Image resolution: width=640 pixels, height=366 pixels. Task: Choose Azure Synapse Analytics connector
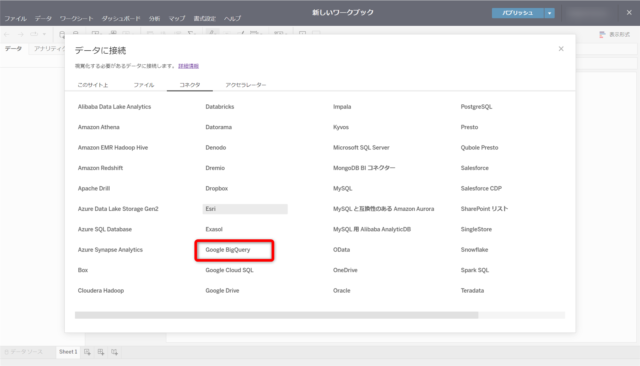(x=110, y=250)
